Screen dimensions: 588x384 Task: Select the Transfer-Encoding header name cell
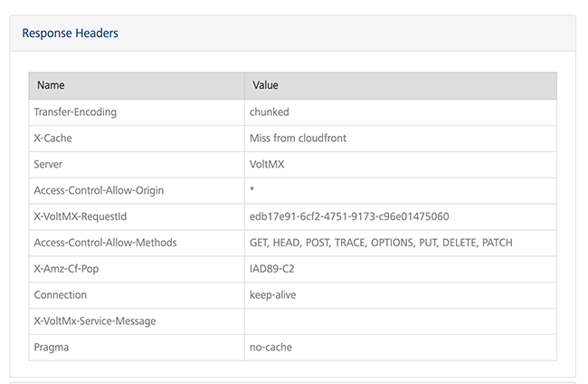(75, 112)
